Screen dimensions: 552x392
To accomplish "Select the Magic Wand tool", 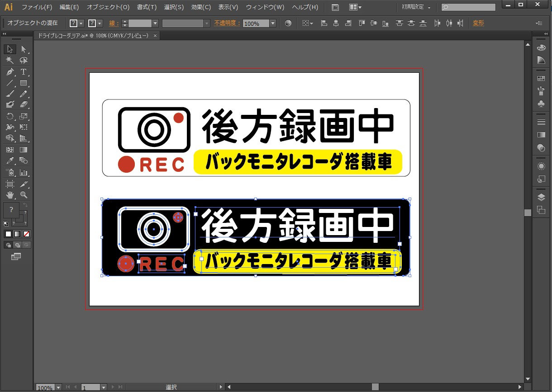I will tap(10, 61).
